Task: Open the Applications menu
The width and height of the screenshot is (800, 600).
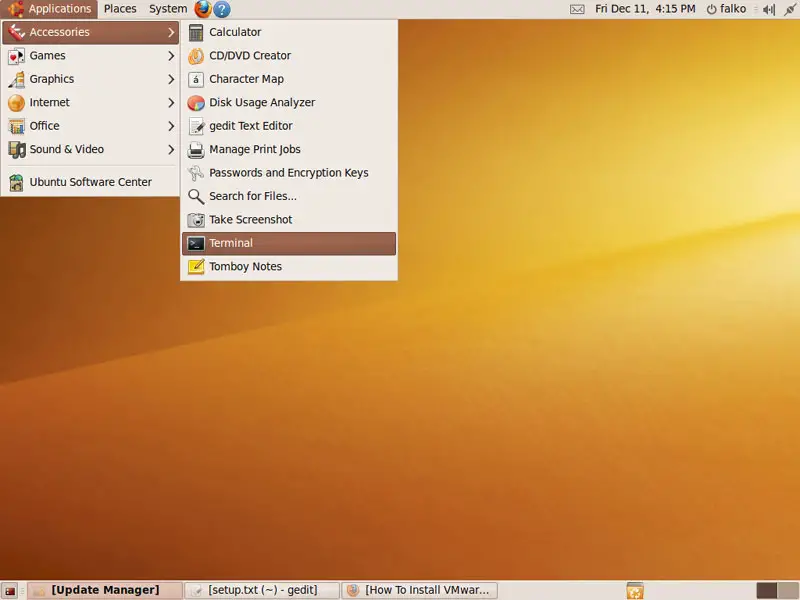Action: coord(49,9)
